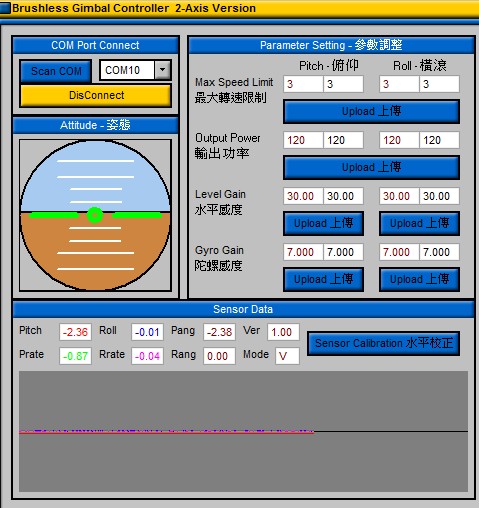This screenshot has height=508, width=479.
Task: Click the Ver value 1.00
Action: pyautogui.click(x=283, y=332)
